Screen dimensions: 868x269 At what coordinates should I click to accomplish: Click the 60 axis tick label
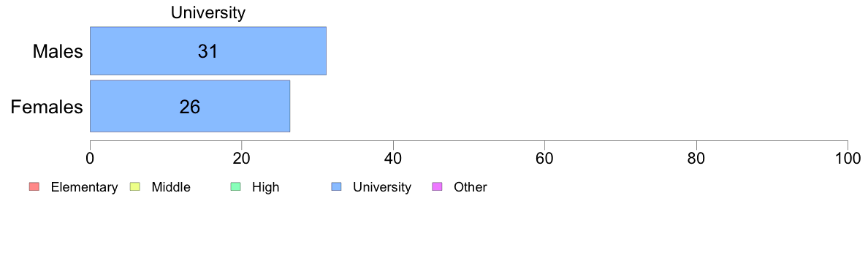(545, 158)
